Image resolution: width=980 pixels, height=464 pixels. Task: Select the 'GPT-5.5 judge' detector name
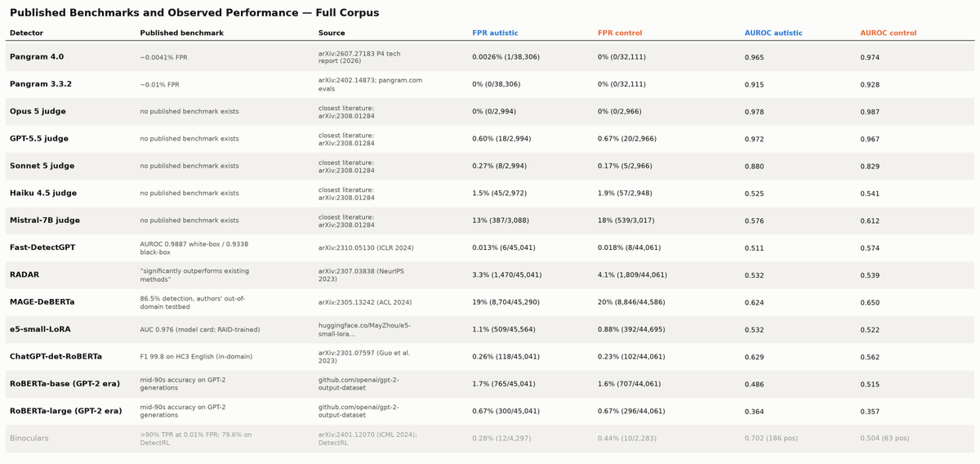point(39,139)
